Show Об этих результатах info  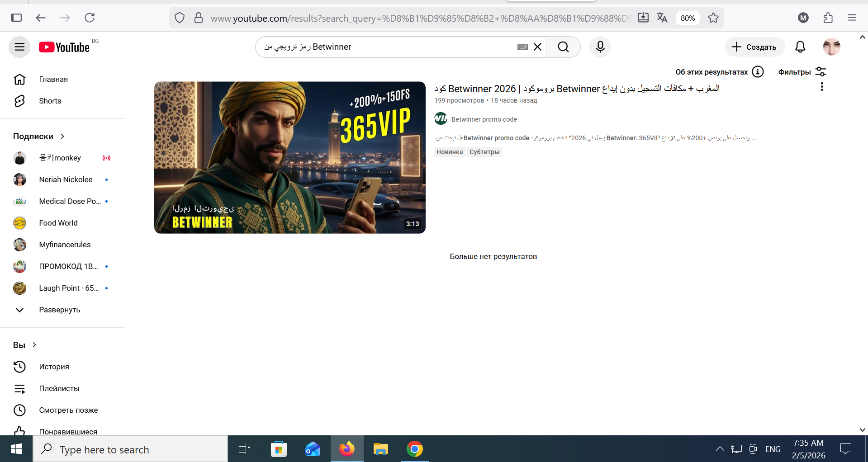[x=719, y=72]
